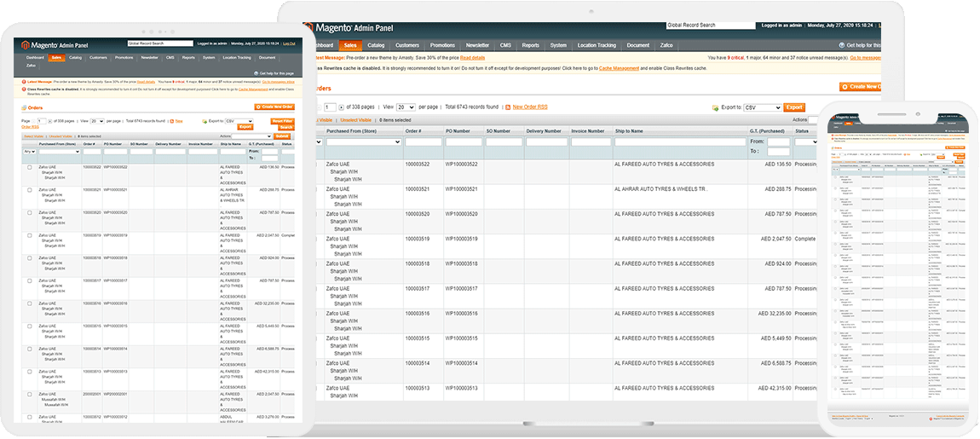Open the Any filter dropdown on tablet
Image resolution: width=980 pixels, height=439 pixels.
(29, 151)
